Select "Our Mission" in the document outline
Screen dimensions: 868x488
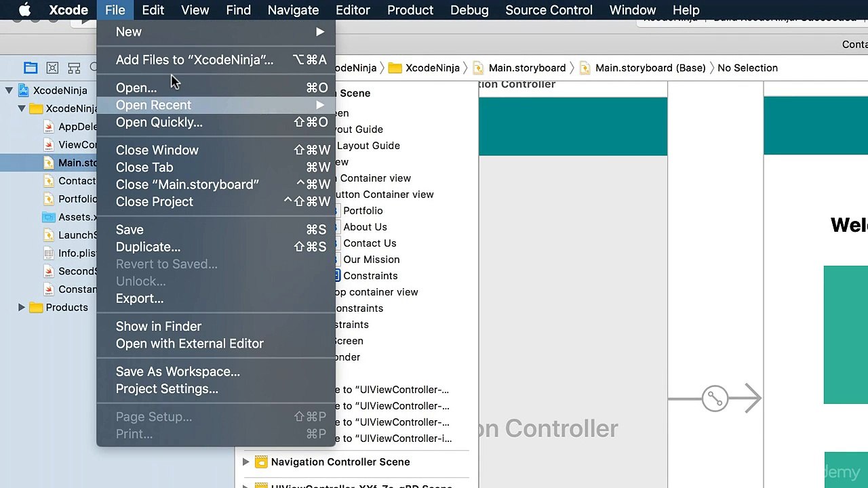(x=371, y=260)
